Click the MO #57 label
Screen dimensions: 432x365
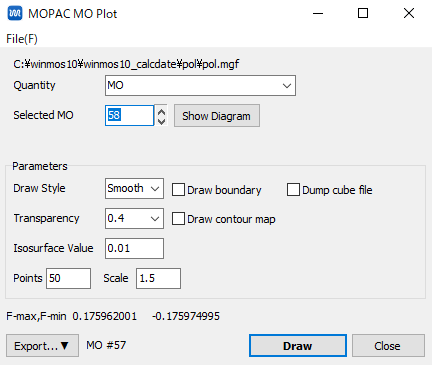point(106,345)
